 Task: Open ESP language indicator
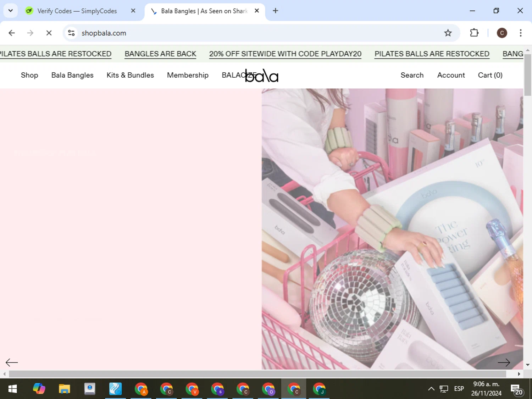click(x=459, y=389)
